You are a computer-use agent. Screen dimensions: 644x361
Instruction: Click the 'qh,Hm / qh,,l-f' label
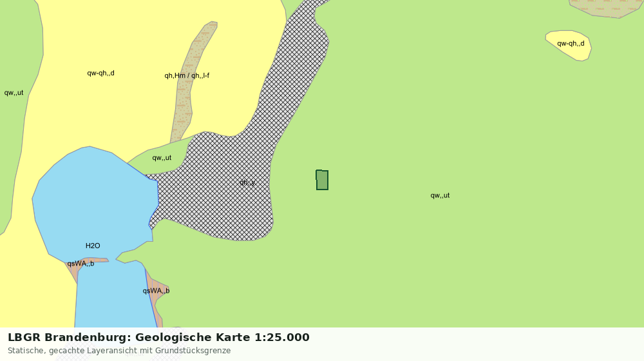pos(187,75)
